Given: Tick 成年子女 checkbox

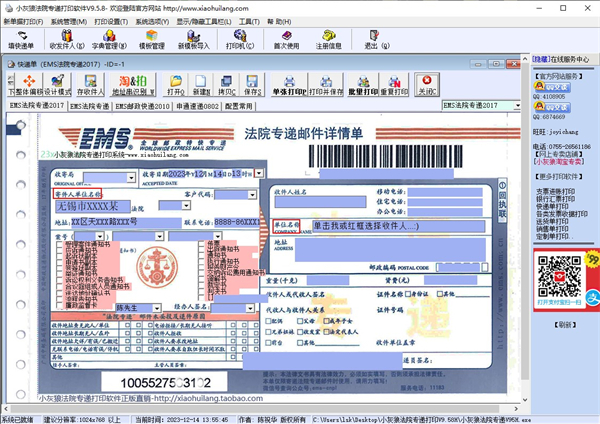Looking at the screenshot, I should (327, 321).
